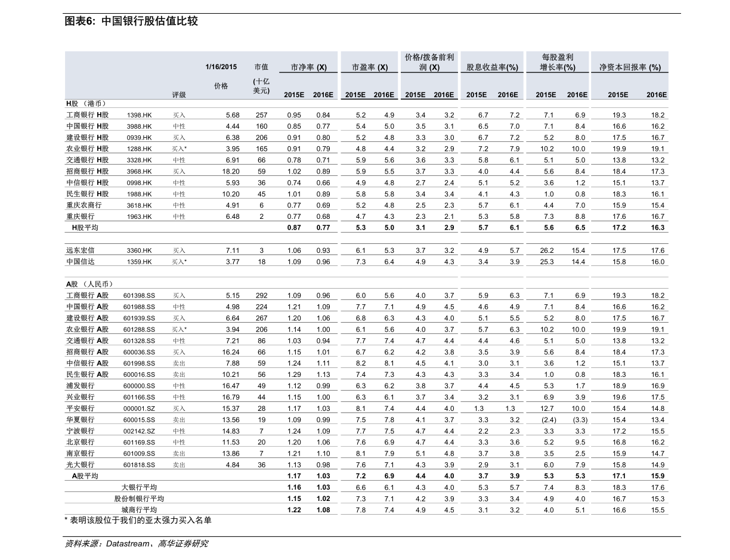Click 2015E under 市净率 (X)
The height and width of the screenshot is (560, 730).
click(294, 95)
